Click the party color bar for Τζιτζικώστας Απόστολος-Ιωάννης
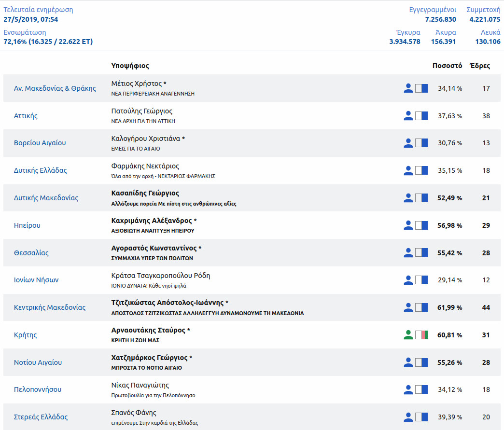The image size is (504, 430). pos(421,307)
